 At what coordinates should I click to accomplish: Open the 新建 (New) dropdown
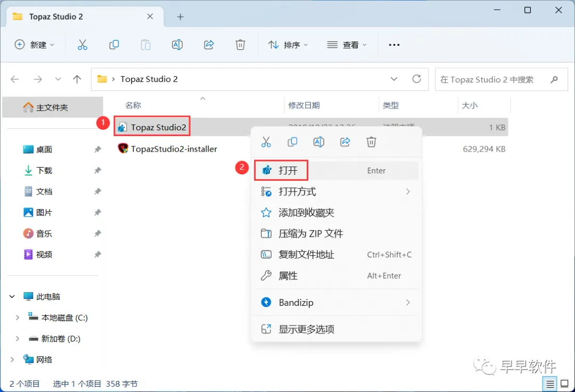(x=35, y=45)
